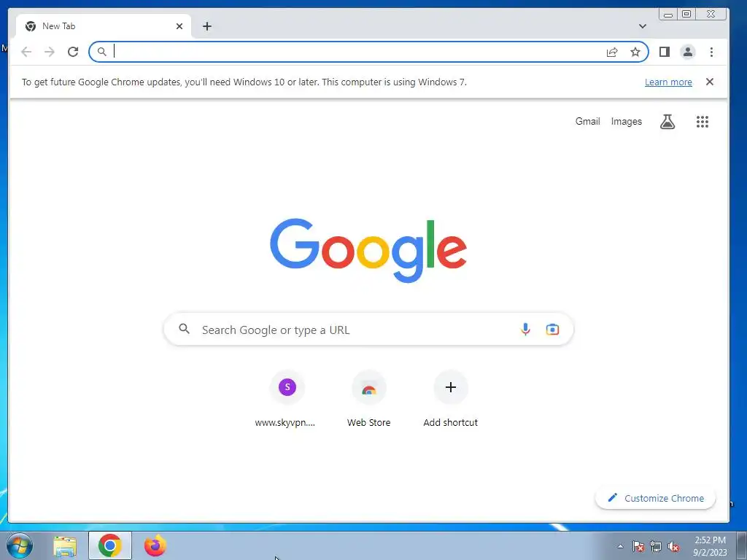Click the network tray icon
The image size is (747, 560).
(x=656, y=546)
